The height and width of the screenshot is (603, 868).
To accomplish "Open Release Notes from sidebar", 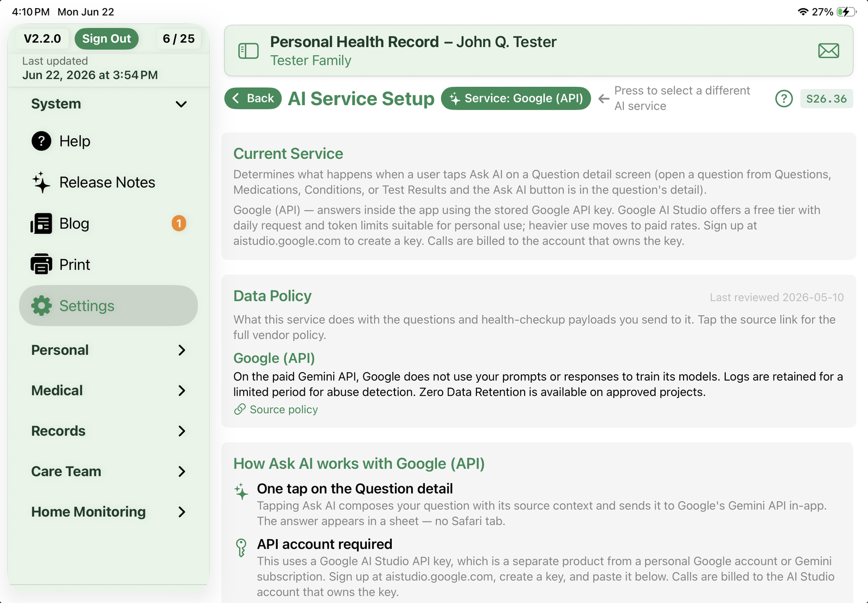I will pos(108,182).
